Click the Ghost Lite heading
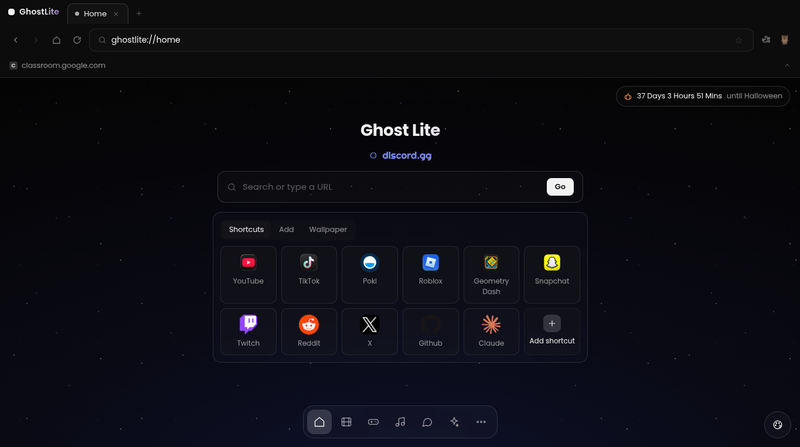The image size is (800, 447). [400, 130]
